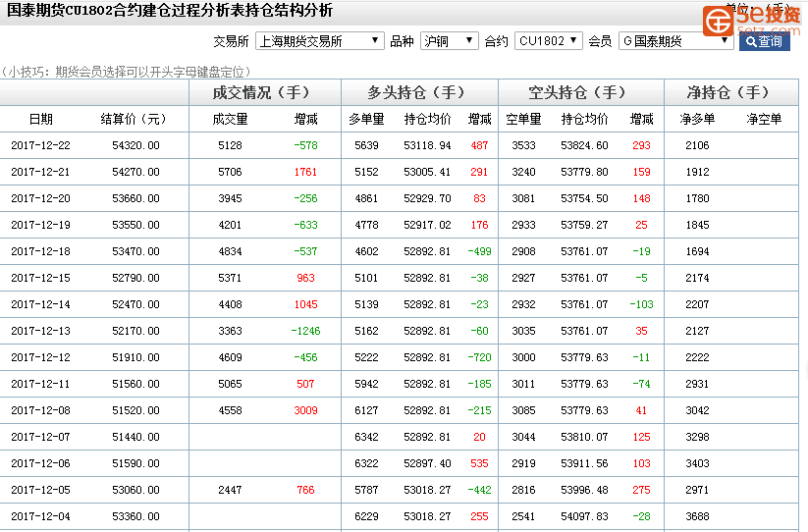Image resolution: width=808 pixels, height=532 pixels.
Task: Click the 净多单 column header
Action: pyautogui.click(x=697, y=120)
